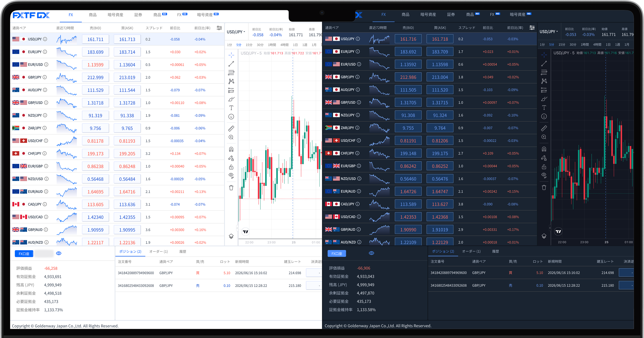This screenshot has height=338, width=644.
Task: Toggle balance visibility eye in light-theme account panel
Action: click(59, 253)
